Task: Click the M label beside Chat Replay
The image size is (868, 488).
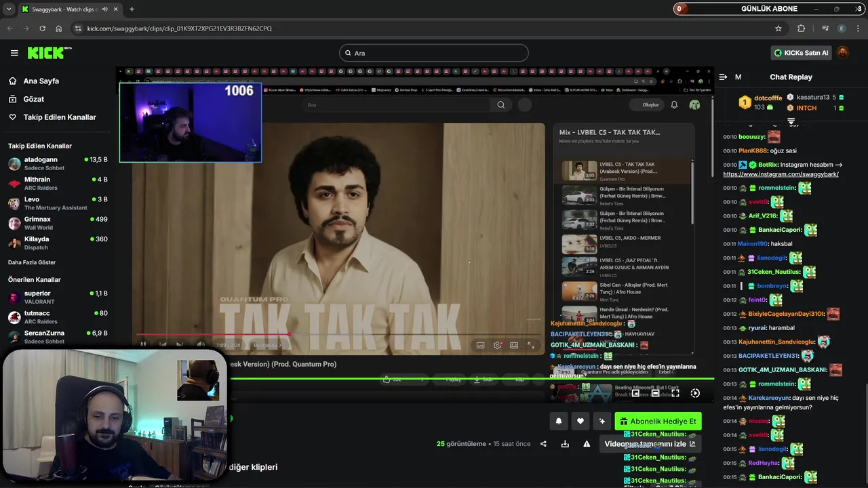Action: (738, 77)
